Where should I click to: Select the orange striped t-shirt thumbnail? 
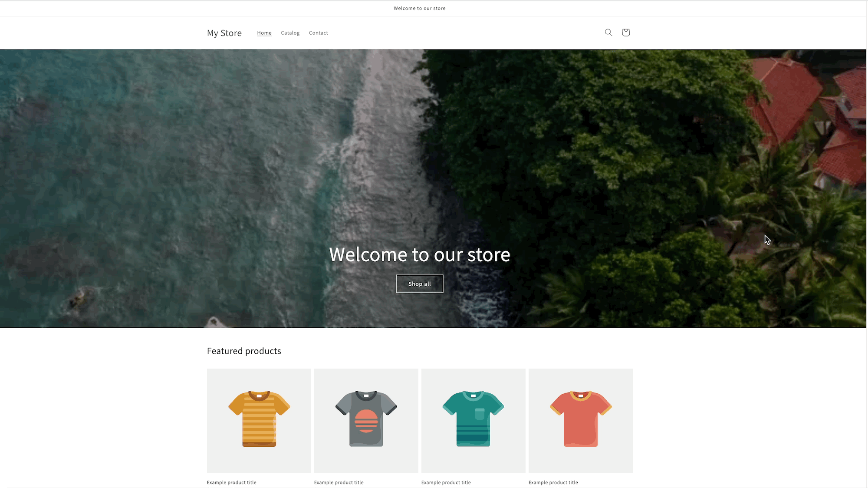tap(259, 420)
